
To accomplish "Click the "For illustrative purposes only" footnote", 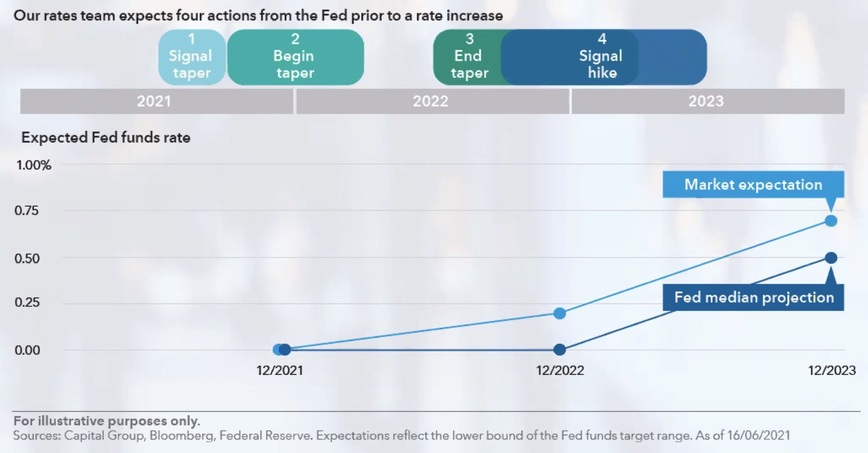I will pos(106,421).
